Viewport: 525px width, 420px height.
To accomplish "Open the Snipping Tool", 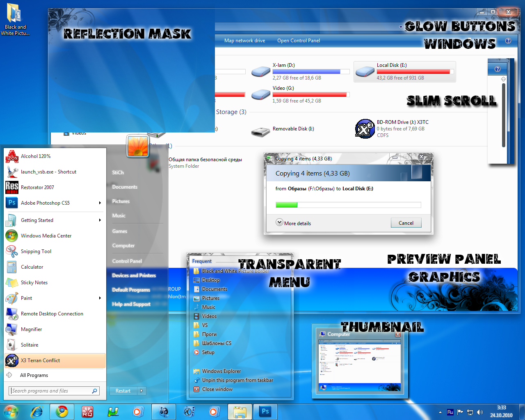I will pos(55,251).
